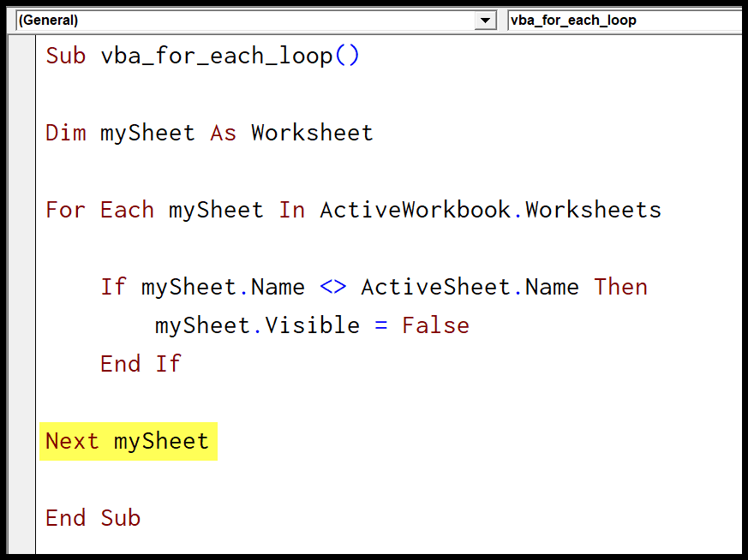748x560 pixels.
Task: Click the parentheses after vba_for_each_loop
Action: coord(347,57)
